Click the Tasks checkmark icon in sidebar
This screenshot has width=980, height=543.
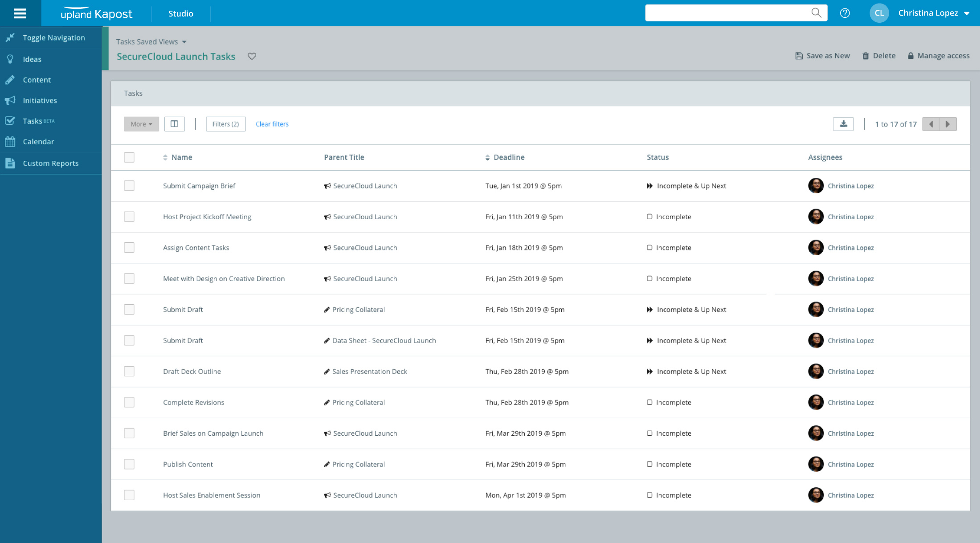10,121
